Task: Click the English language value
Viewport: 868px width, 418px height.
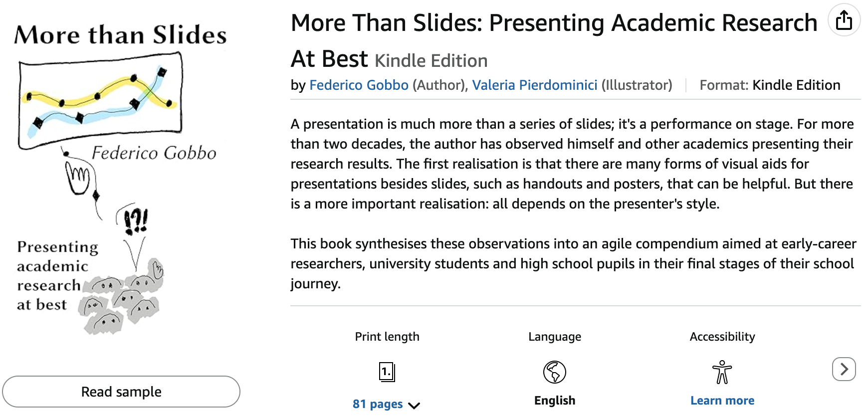Action: click(555, 401)
